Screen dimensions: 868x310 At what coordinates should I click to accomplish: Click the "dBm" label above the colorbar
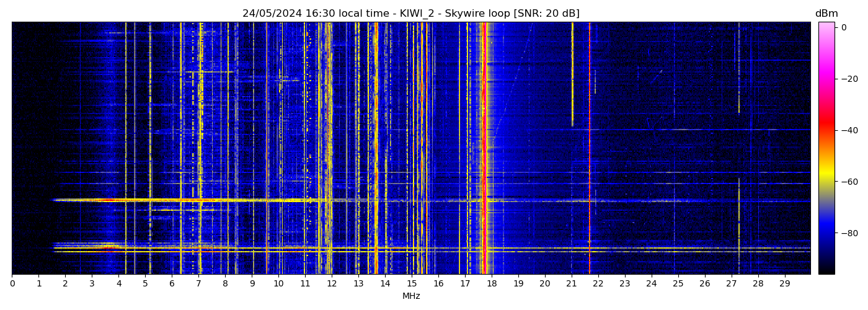coord(826,14)
